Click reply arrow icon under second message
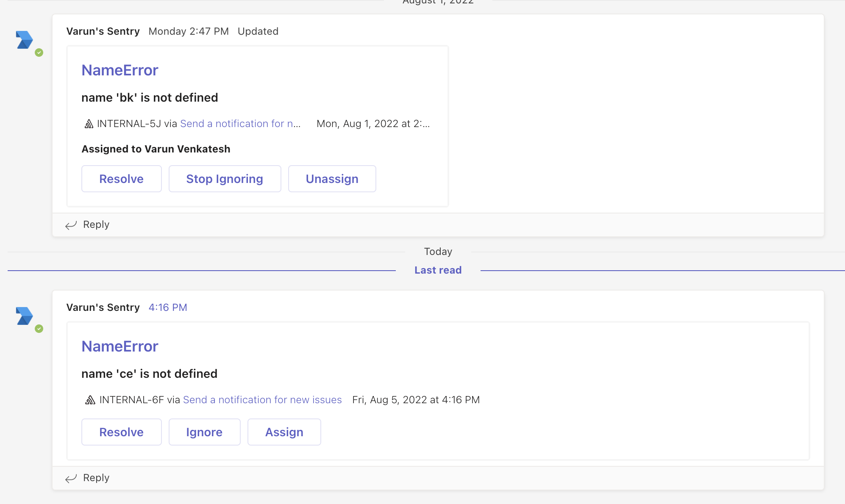The width and height of the screenshot is (845, 504). pos(71,478)
